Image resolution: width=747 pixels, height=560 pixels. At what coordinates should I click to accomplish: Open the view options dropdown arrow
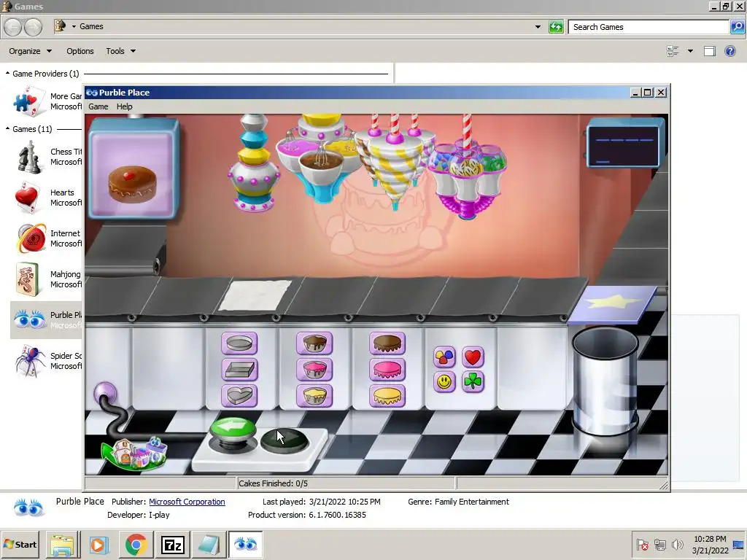pos(690,51)
